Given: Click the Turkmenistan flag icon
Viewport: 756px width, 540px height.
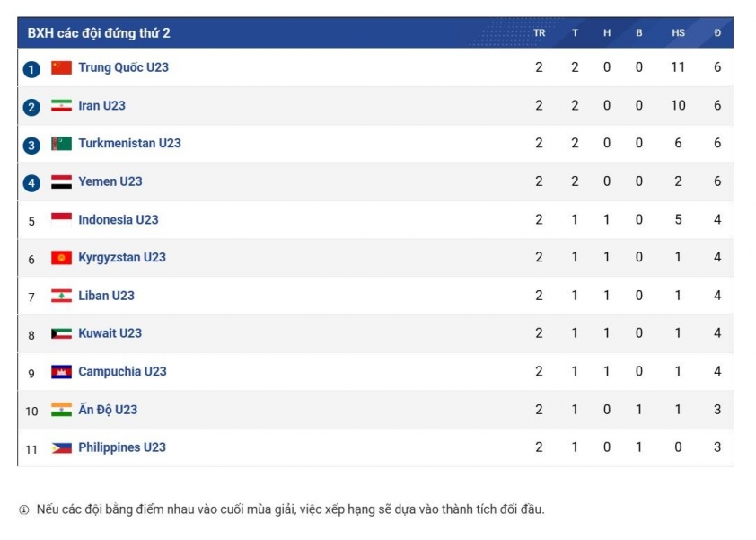Looking at the screenshot, I should (x=61, y=144).
